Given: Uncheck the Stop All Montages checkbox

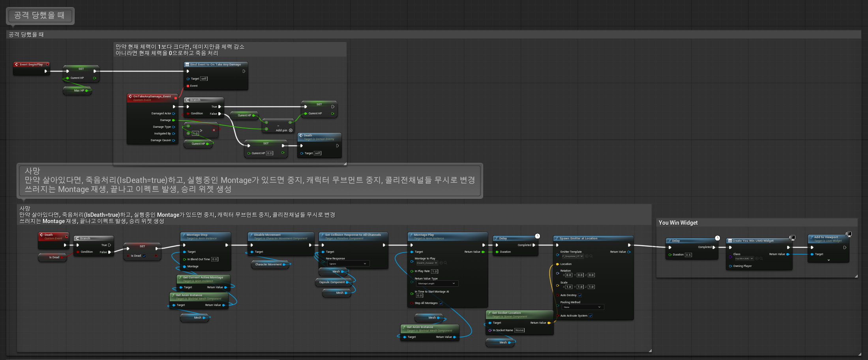Looking at the screenshot, I should tap(441, 303).
